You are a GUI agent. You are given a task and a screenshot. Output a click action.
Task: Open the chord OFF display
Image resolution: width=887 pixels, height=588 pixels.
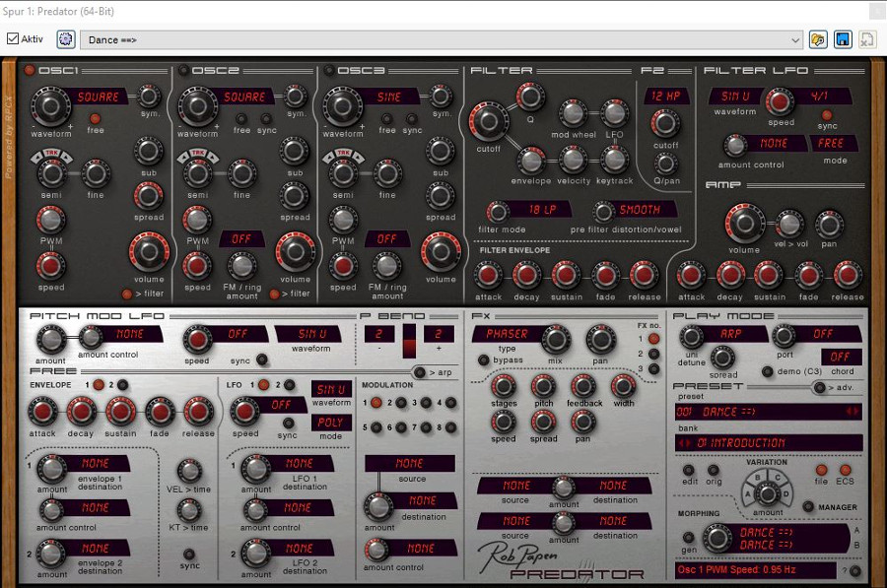coord(841,357)
